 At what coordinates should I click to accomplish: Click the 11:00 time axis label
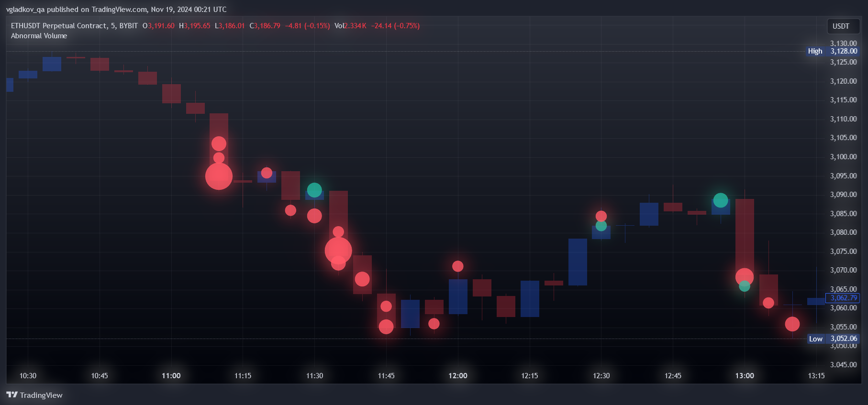pyautogui.click(x=171, y=376)
